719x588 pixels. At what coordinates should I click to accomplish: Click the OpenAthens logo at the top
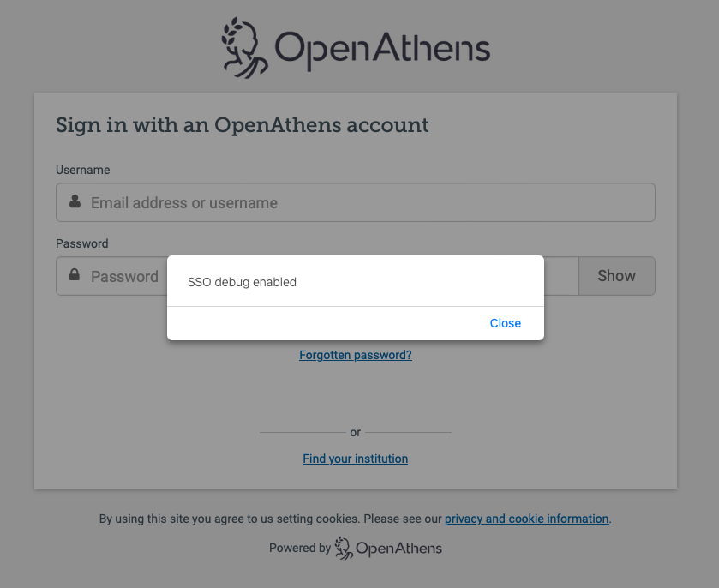click(x=355, y=46)
